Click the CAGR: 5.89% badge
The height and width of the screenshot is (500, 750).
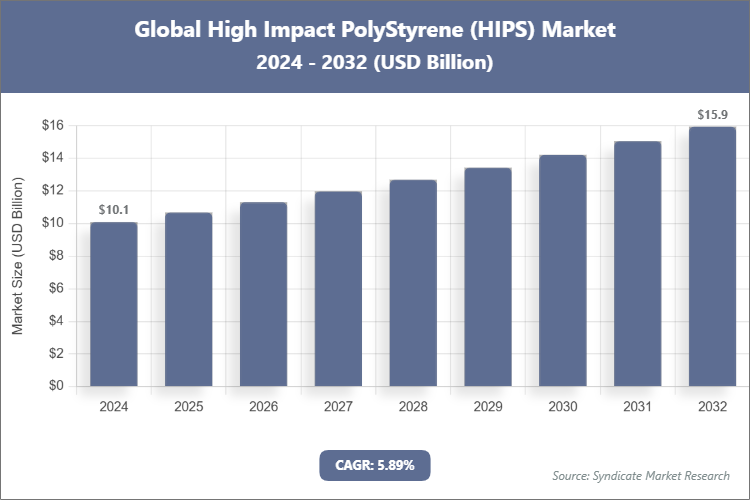[x=375, y=465]
